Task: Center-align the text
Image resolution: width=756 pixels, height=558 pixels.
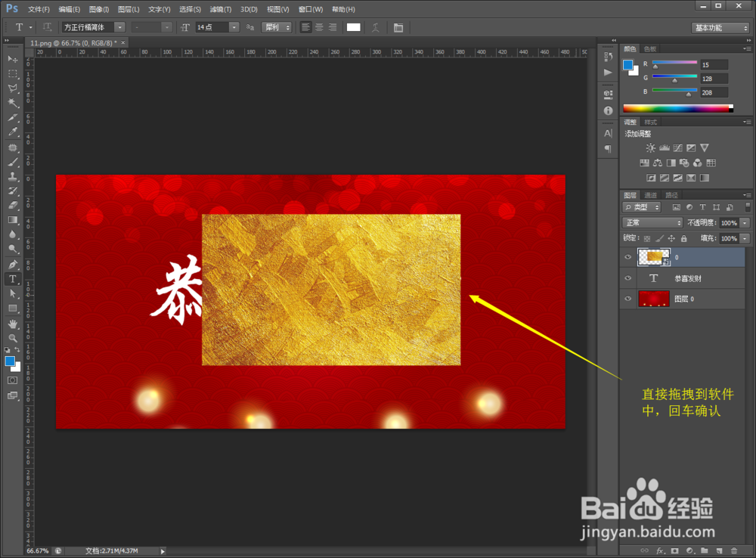Action: (319, 27)
